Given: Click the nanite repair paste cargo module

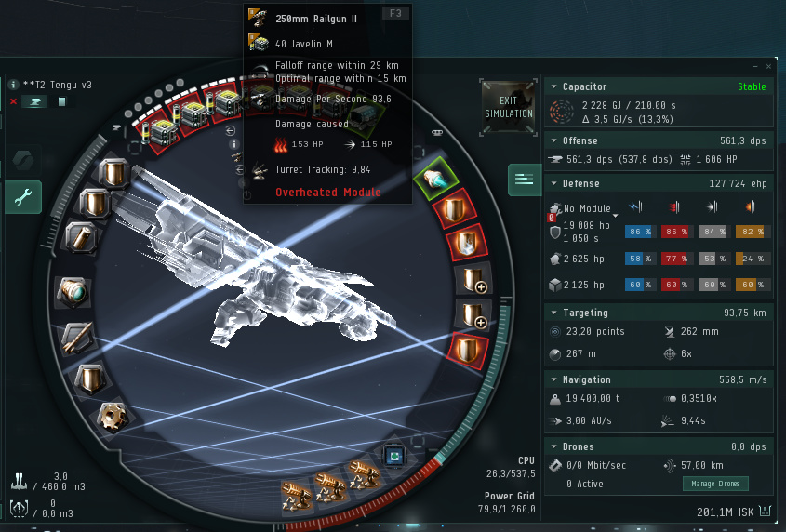Looking at the screenshot, I should 394,456.
